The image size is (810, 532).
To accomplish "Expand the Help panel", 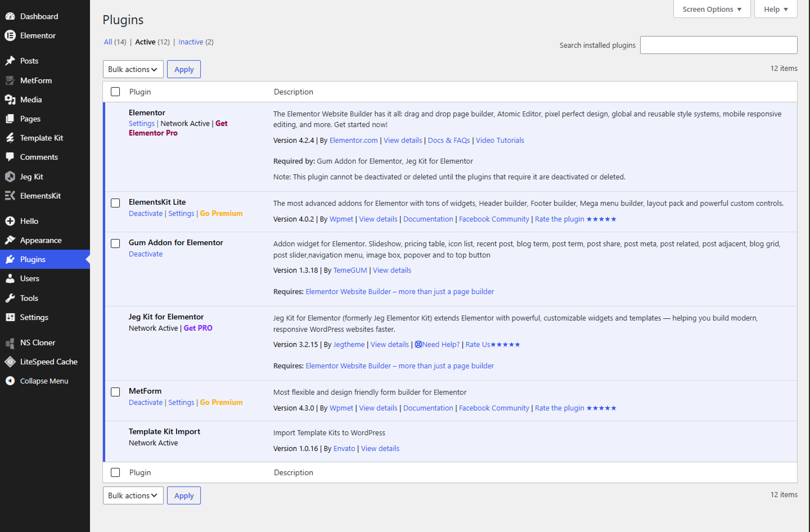I will [x=776, y=9].
